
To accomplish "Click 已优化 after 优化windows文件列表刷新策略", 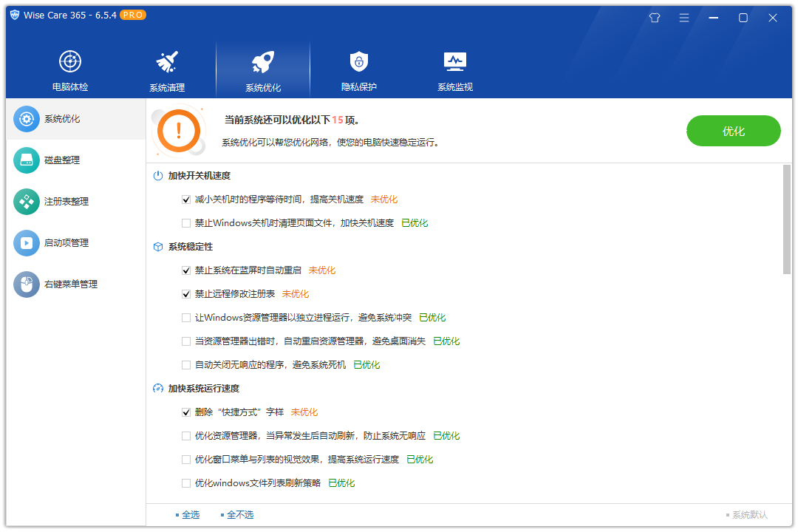I will [341, 483].
